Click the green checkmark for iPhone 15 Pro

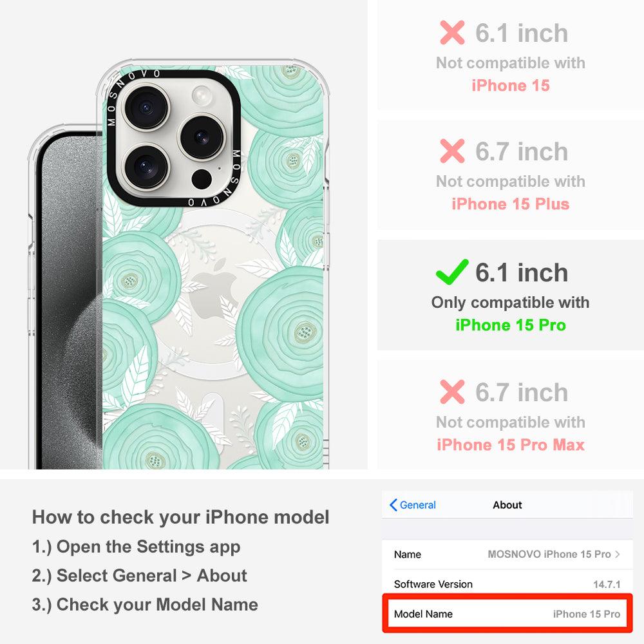(x=452, y=272)
